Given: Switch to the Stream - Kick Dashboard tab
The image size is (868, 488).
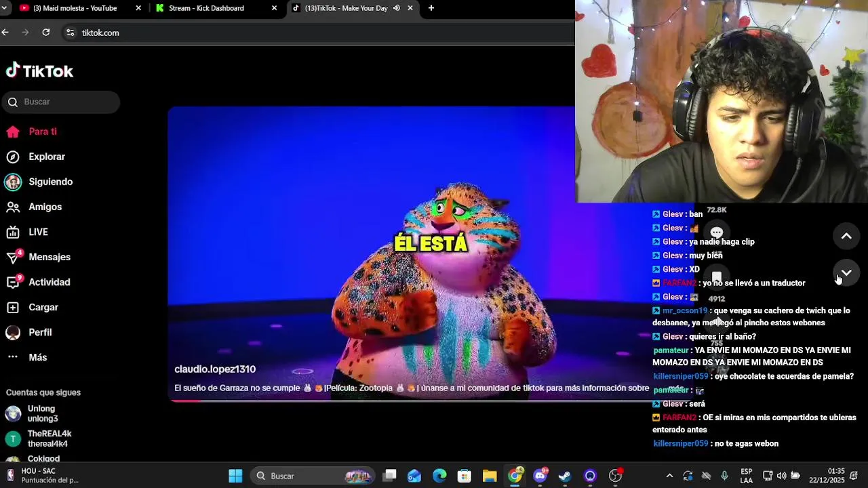Looking at the screenshot, I should (x=216, y=8).
